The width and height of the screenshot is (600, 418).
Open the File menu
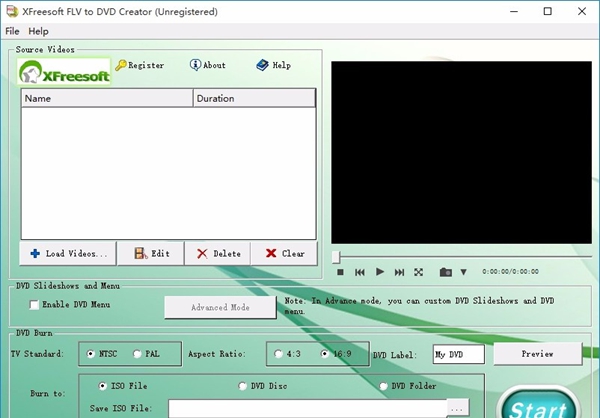[12, 31]
